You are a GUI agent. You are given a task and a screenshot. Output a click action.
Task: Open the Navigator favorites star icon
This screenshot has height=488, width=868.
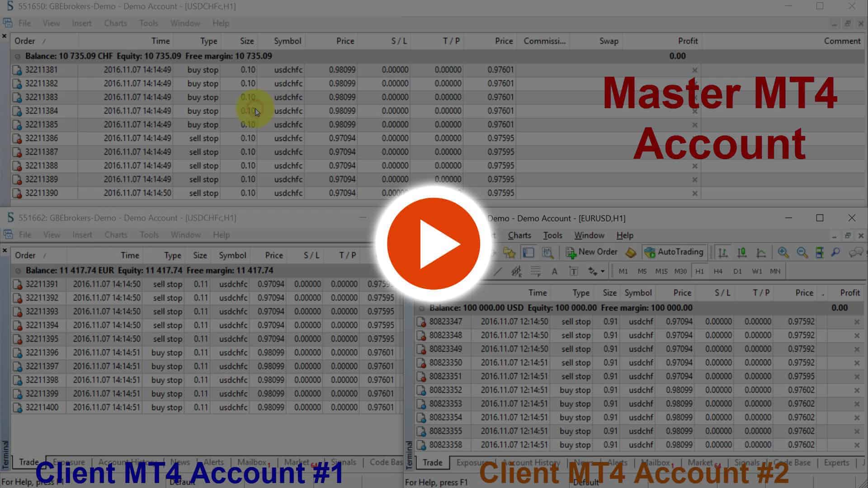(509, 253)
